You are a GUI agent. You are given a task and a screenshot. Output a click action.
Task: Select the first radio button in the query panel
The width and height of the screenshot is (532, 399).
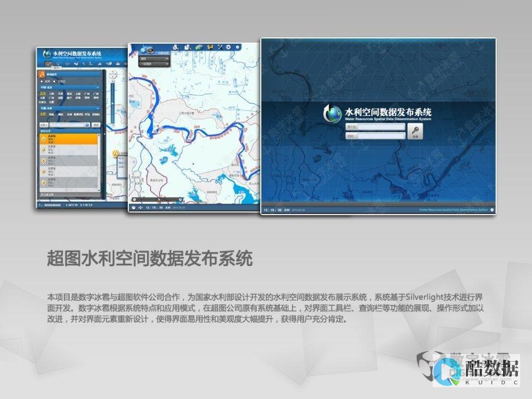[41, 82]
